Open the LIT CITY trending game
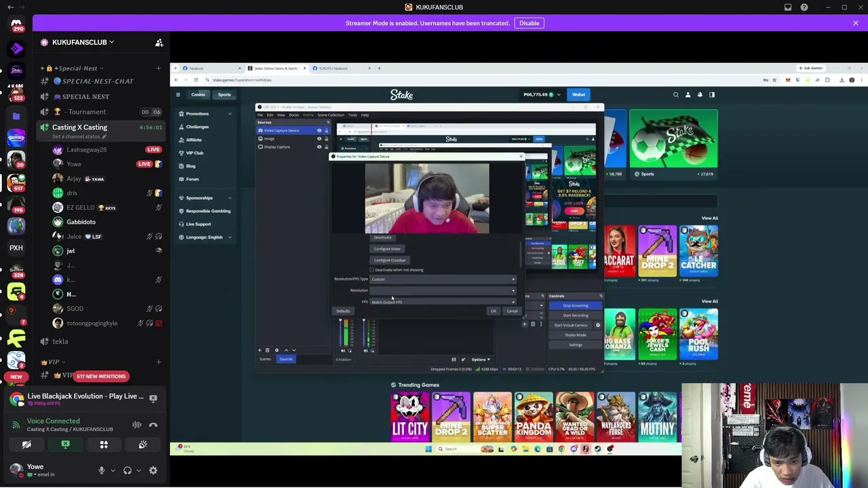Viewport: 868px width, 488px height. pyautogui.click(x=410, y=415)
